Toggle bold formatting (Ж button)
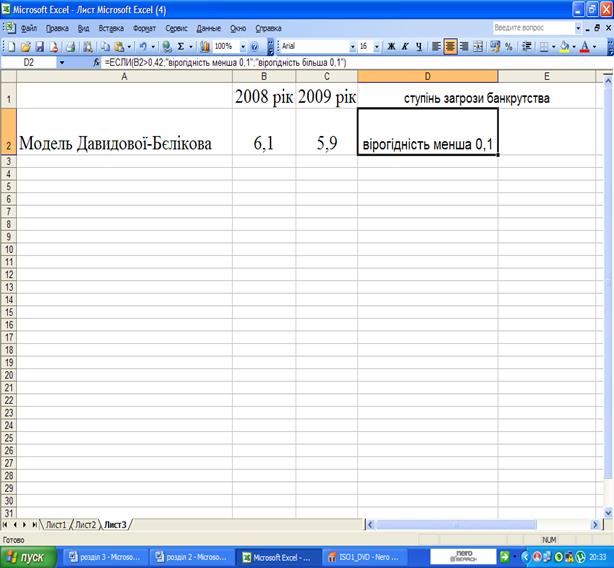The width and height of the screenshot is (614, 568). pos(391,46)
